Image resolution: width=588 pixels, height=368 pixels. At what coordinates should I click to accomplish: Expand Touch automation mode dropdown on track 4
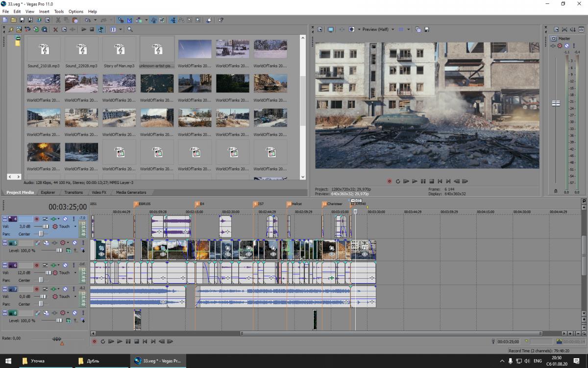[x=75, y=227]
